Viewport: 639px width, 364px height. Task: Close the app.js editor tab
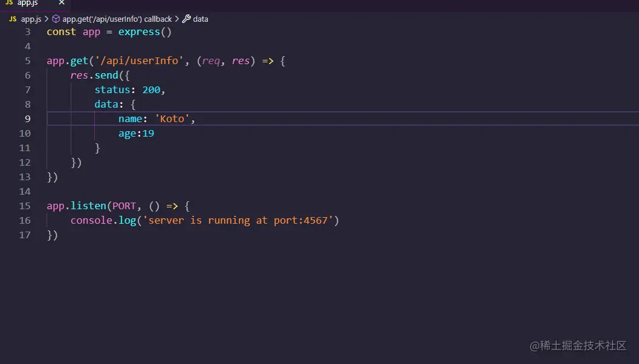[x=61, y=3]
